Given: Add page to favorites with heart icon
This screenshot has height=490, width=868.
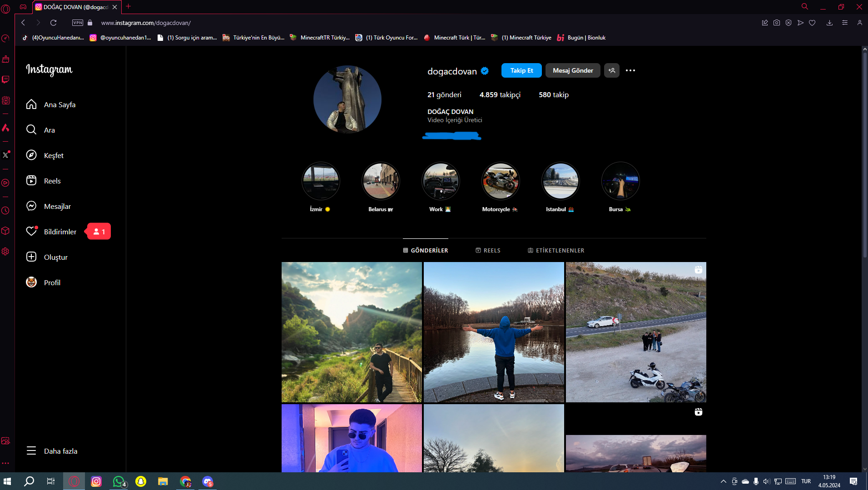Looking at the screenshot, I should [x=812, y=23].
